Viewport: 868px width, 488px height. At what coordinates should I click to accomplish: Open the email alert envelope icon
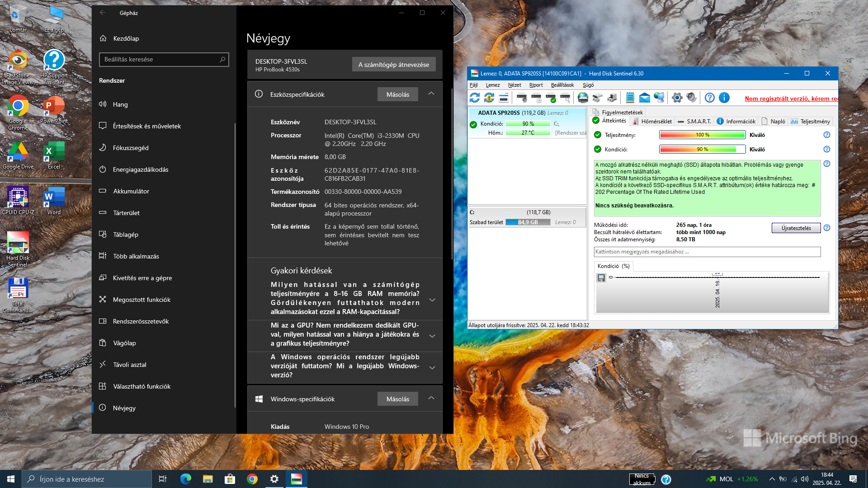click(644, 98)
